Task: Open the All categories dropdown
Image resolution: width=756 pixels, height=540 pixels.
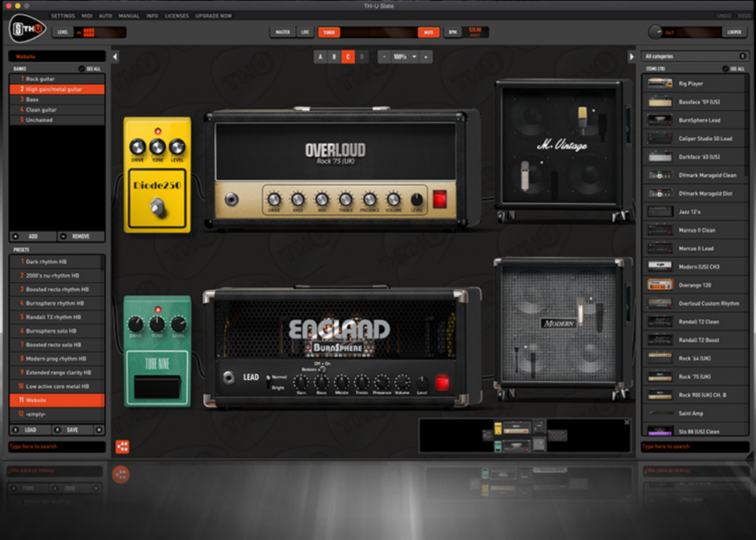Action: (x=695, y=56)
